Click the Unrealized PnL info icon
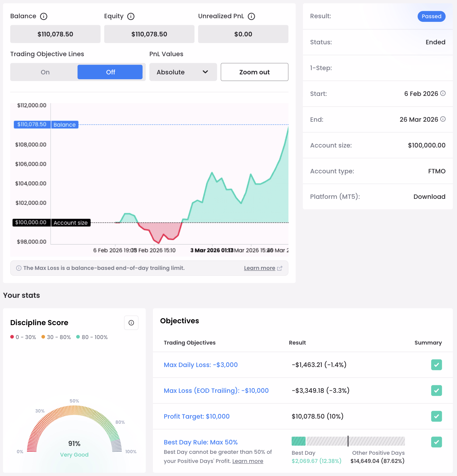The width and height of the screenshot is (457, 476). click(x=251, y=16)
